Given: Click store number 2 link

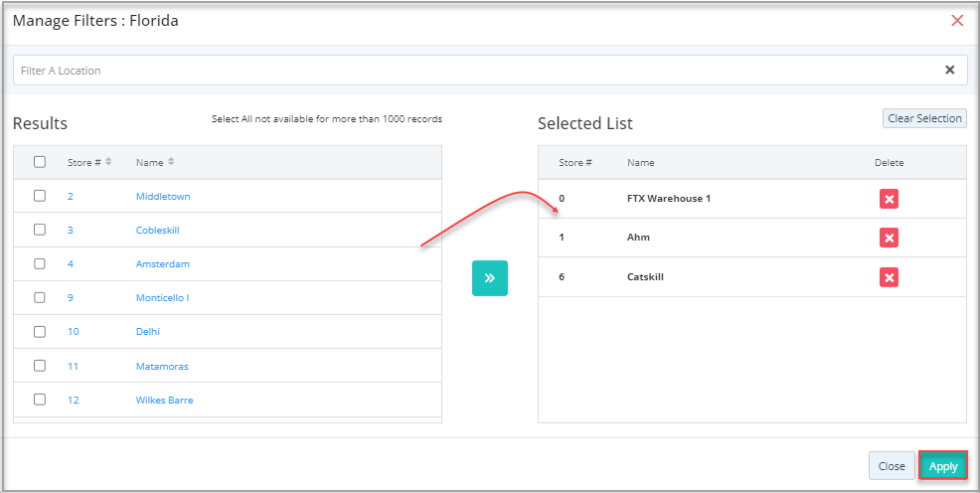Looking at the screenshot, I should tap(71, 196).
